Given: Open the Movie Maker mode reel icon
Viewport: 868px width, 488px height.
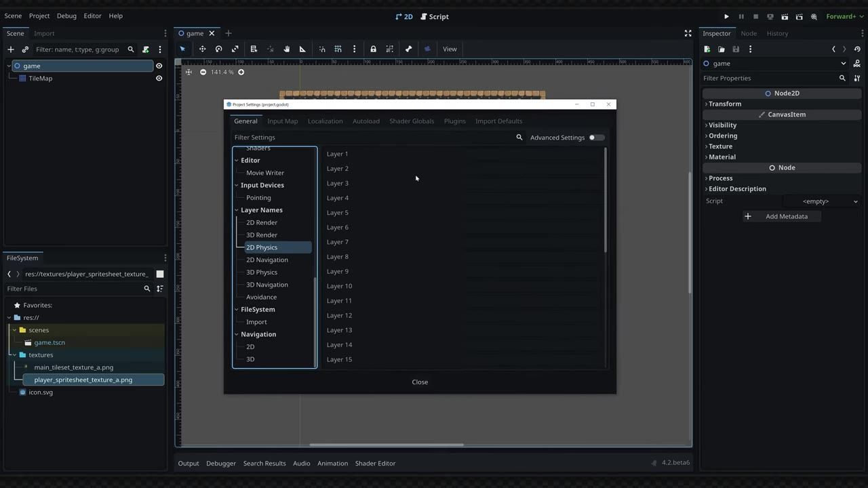Looking at the screenshot, I should point(814,16).
